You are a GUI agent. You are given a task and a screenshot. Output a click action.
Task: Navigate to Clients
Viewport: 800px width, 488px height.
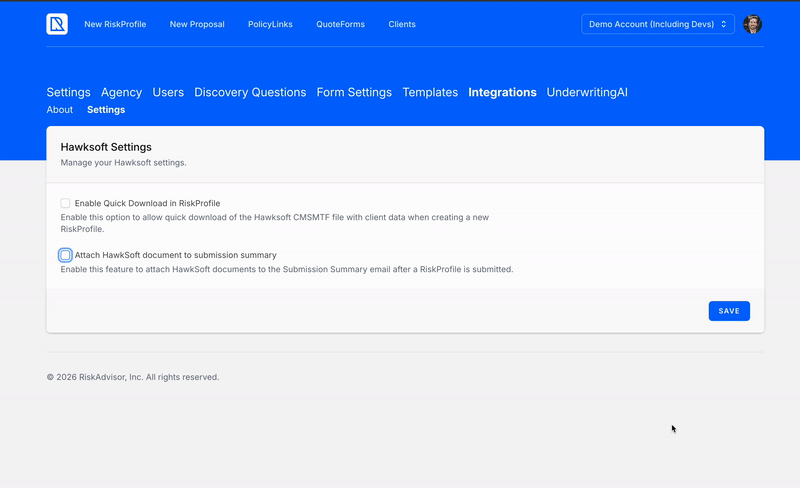click(x=402, y=24)
